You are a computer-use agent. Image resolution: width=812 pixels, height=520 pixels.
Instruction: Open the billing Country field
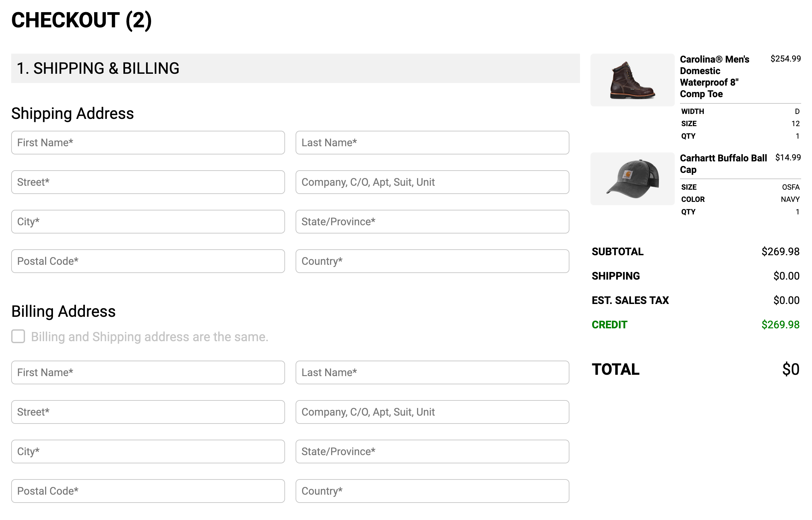(432, 491)
